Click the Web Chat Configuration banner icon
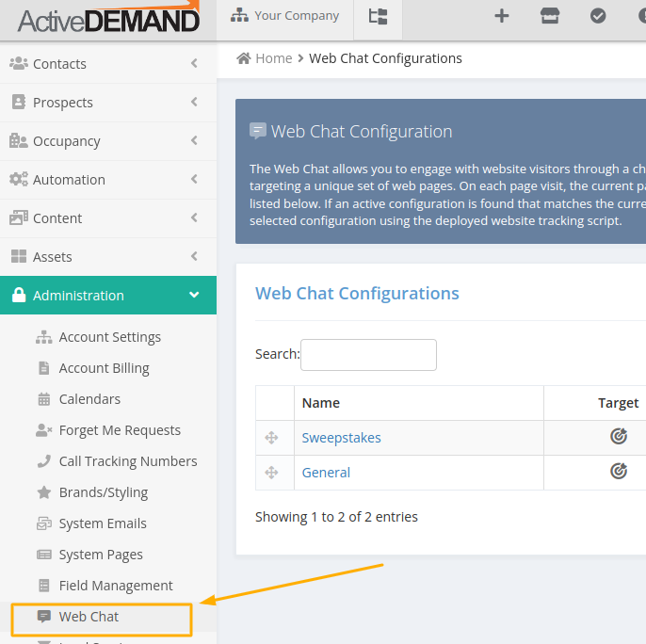 258,131
